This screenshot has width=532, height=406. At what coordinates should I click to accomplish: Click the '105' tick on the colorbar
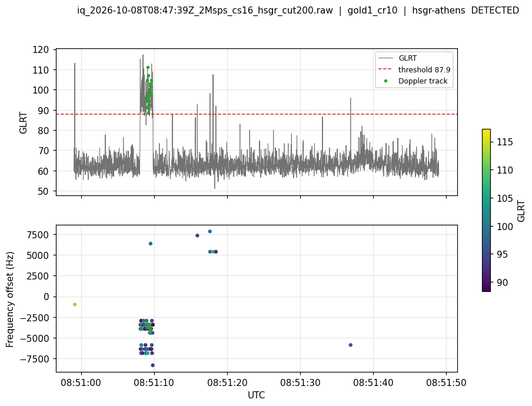504,198
